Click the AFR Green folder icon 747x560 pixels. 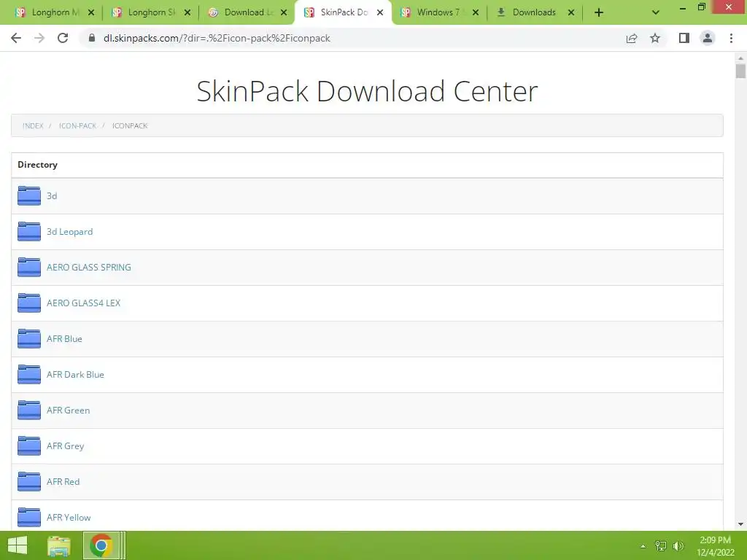pos(29,410)
